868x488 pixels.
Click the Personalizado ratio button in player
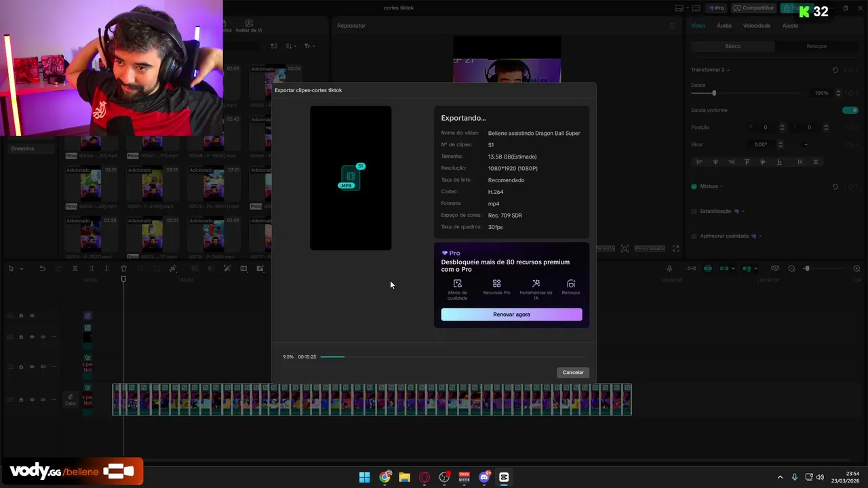coord(650,249)
